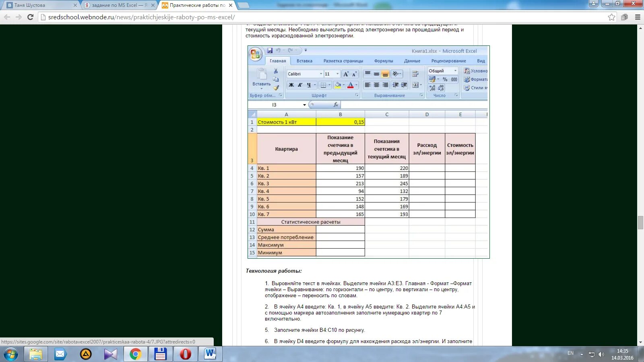The image size is (644, 362).
Task: Expand the Шрифт group dialog launcher
Action: pyautogui.click(x=357, y=95)
